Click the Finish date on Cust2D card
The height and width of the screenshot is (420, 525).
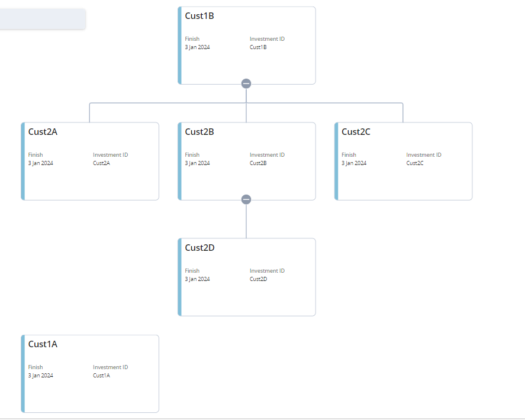(x=197, y=279)
